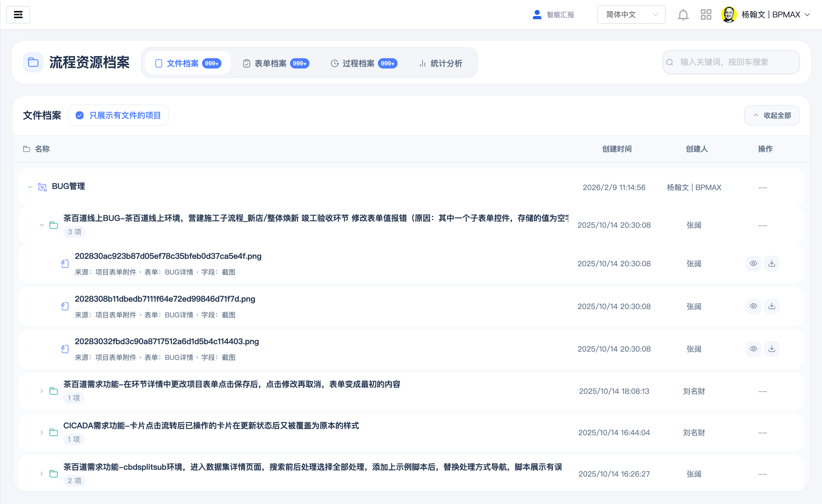Download file 2028308b11dbedb7111f64e72ed99846d71f7d.png
This screenshot has width=822, height=504.
(x=772, y=306)
